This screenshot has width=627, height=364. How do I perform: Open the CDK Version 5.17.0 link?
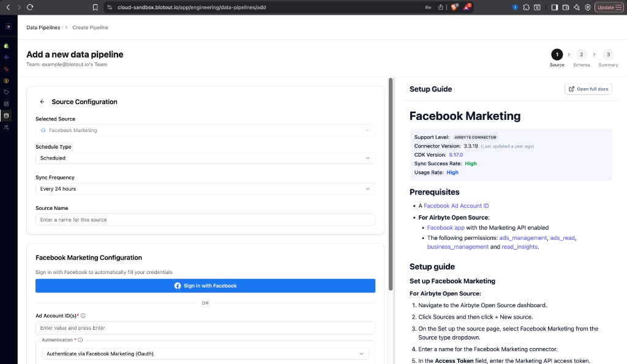[x=456, y=155]
